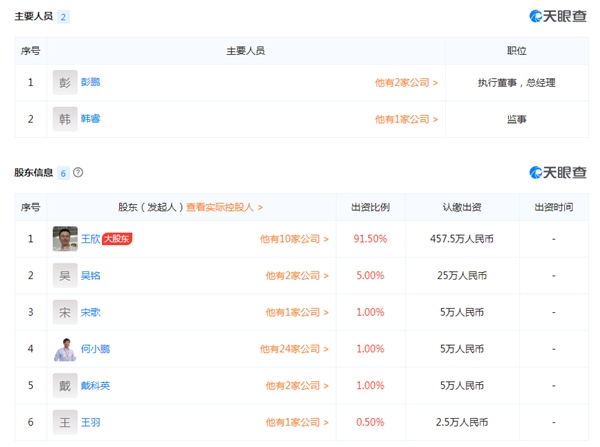Open 何小鹏's profile photo thumbnail

click(x=65, y=349)
